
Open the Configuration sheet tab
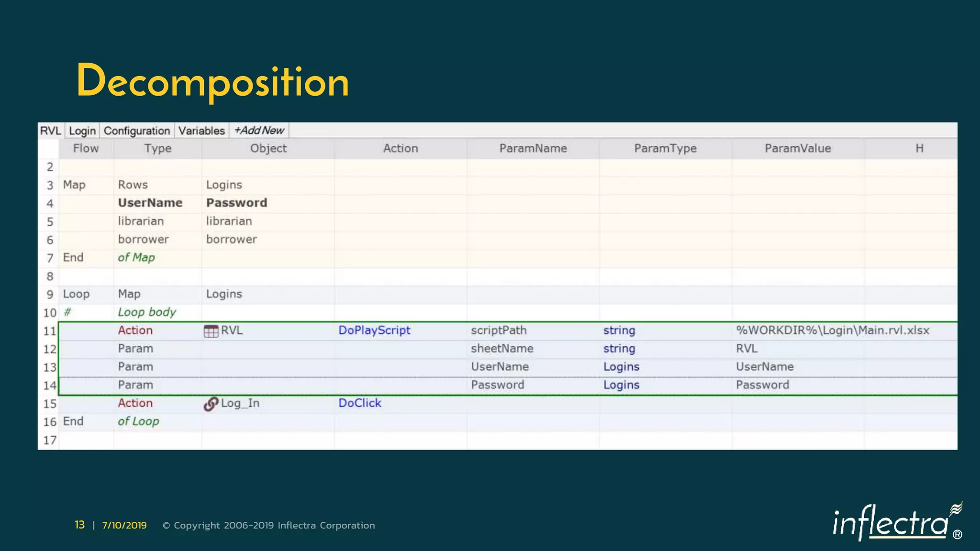tap(136, 131)
